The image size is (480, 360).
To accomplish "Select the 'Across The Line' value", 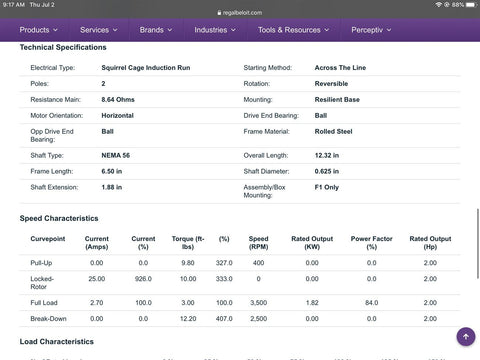I will pos(340,68).
